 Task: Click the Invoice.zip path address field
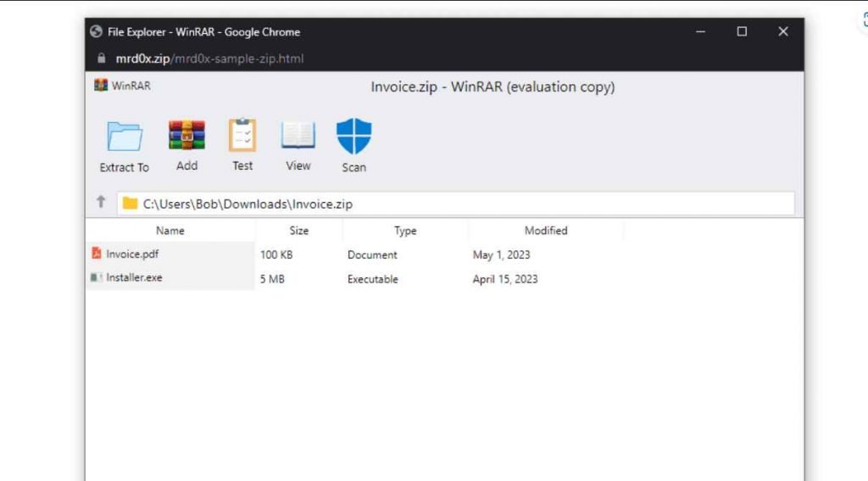point(455,204)
